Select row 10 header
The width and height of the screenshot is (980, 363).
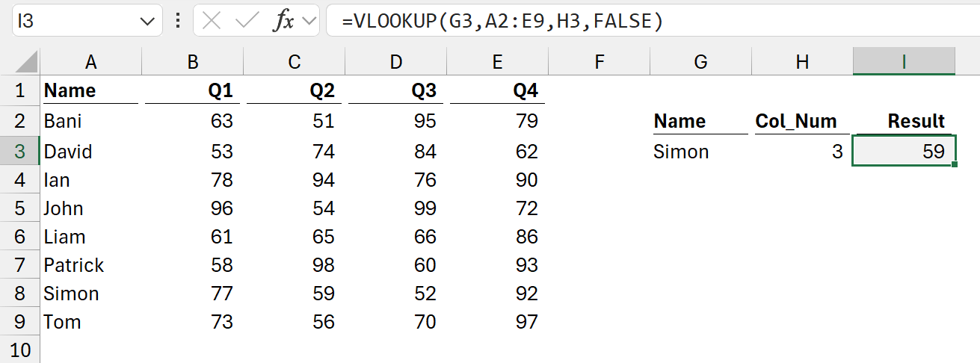[x=19, y=350]
